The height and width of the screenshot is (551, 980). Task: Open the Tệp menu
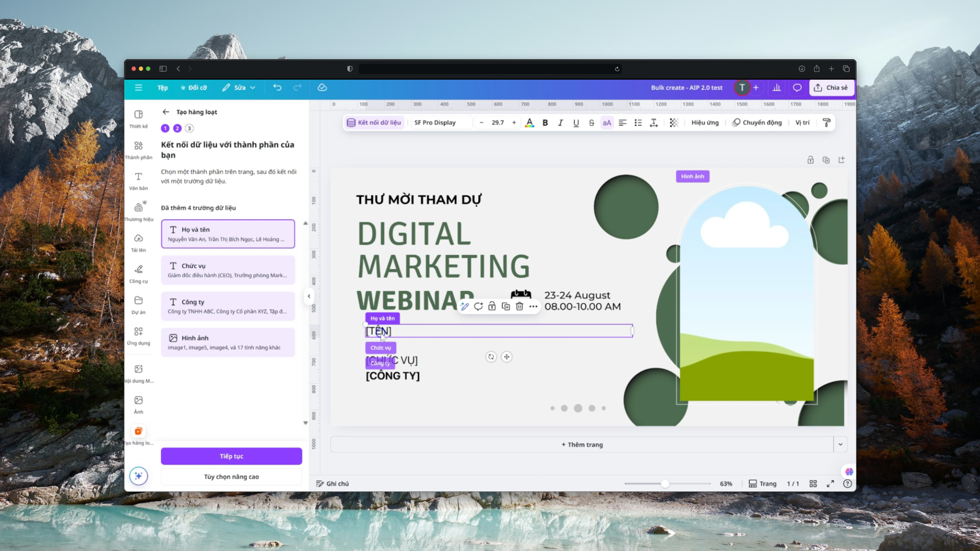click(162, 88)
